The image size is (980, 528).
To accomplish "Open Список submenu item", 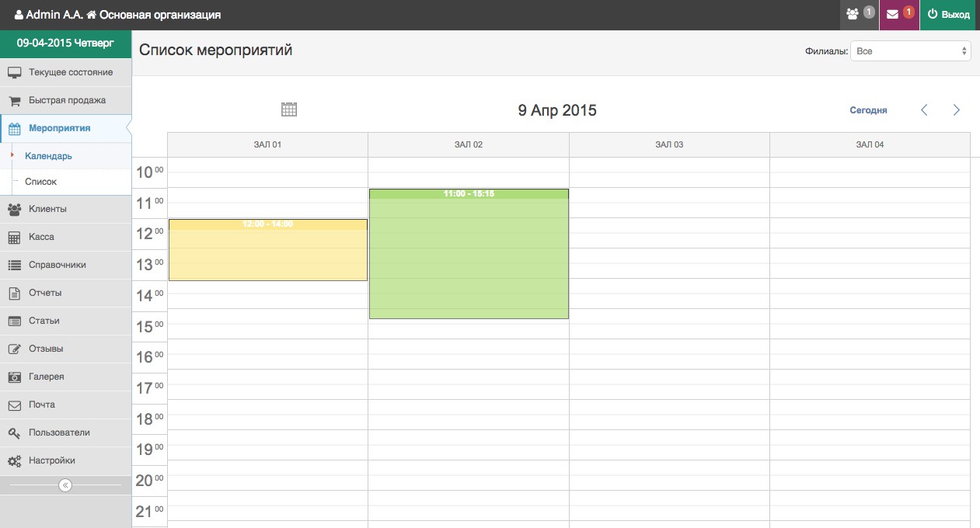I will pyautogui.click(x=40, y=182).
